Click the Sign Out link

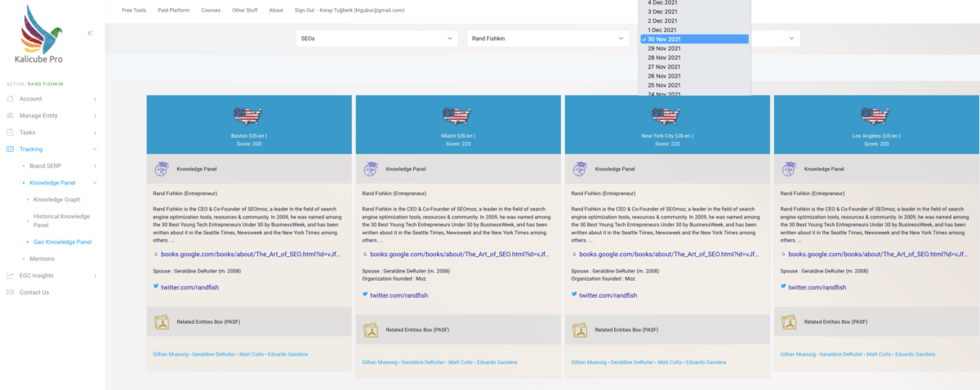(x=304, y=11)
